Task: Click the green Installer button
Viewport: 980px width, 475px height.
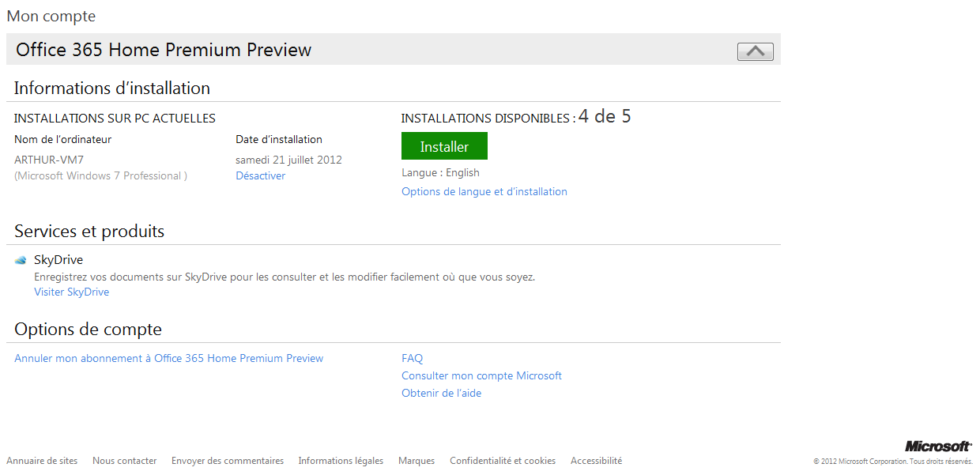Action: [444, 146]
